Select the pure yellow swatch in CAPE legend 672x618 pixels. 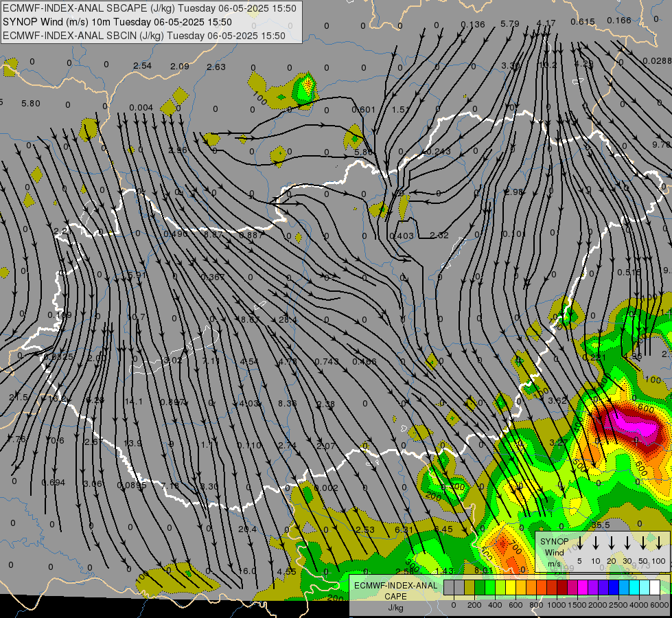coord(511,588)
